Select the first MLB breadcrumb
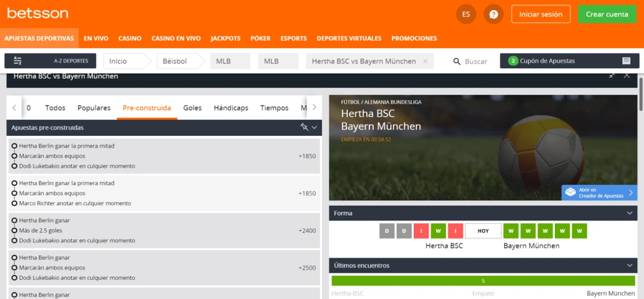This screenshot has height=299, width=644. [230, 61]
